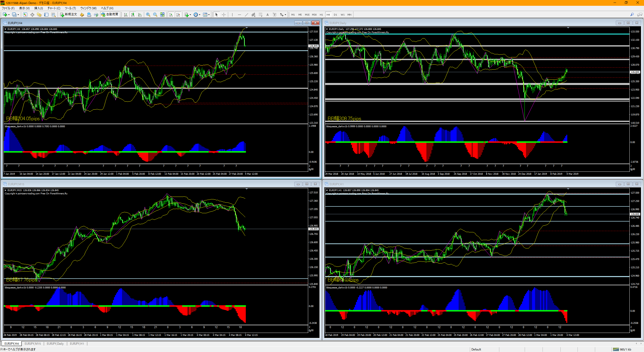
Task: Expand the templates dropdown arrow
Action: [209, 15]
